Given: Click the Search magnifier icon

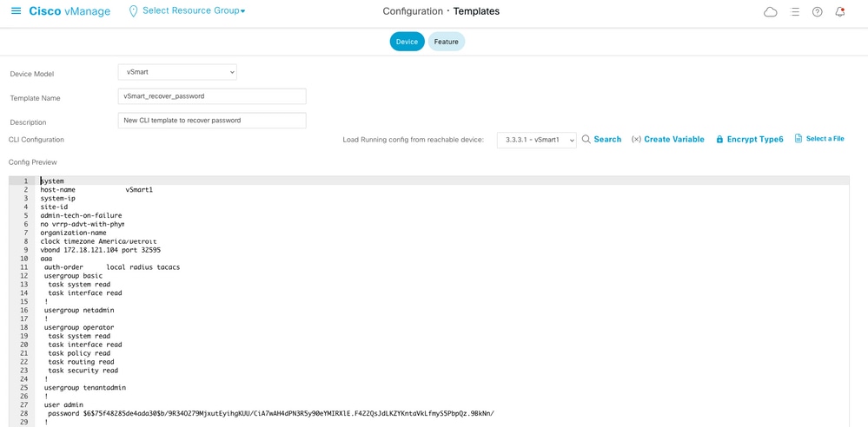Looking at the screenshot, I should pyautogui.click(x=586, y=140).
